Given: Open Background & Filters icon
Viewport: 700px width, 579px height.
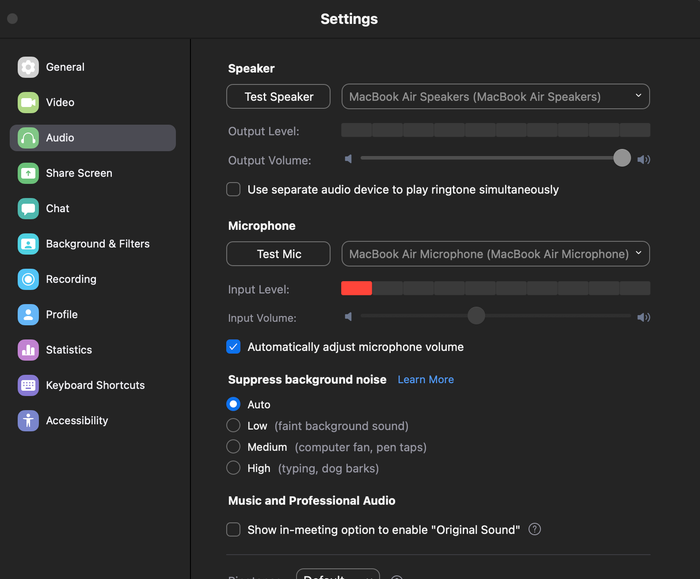Looking at the screenshot, I should pos(28,244).
